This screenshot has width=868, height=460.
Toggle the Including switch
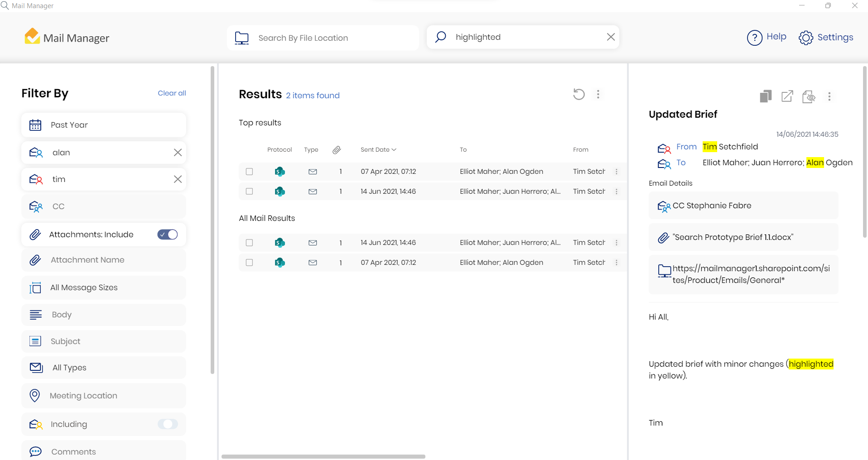pyautogui.click(x=168, y=424)
